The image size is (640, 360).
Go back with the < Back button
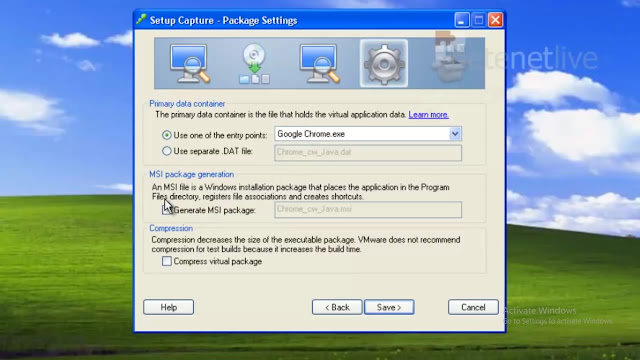click(337, 307)
